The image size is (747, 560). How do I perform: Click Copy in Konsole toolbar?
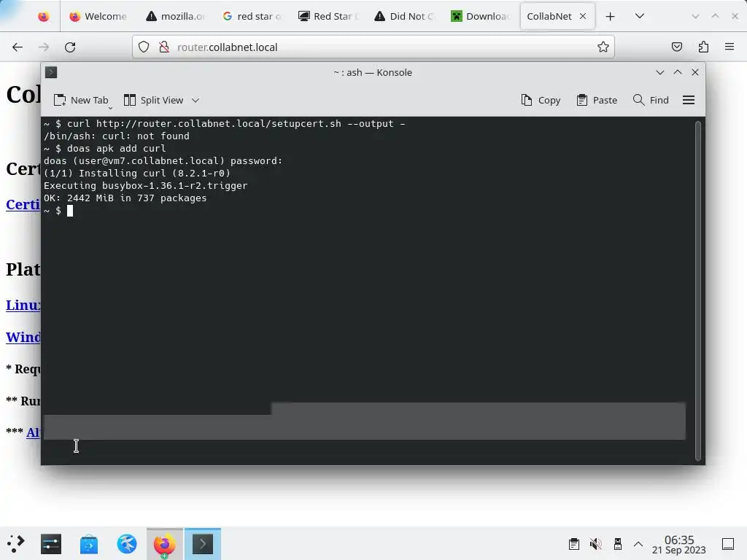tap(541, 100)
